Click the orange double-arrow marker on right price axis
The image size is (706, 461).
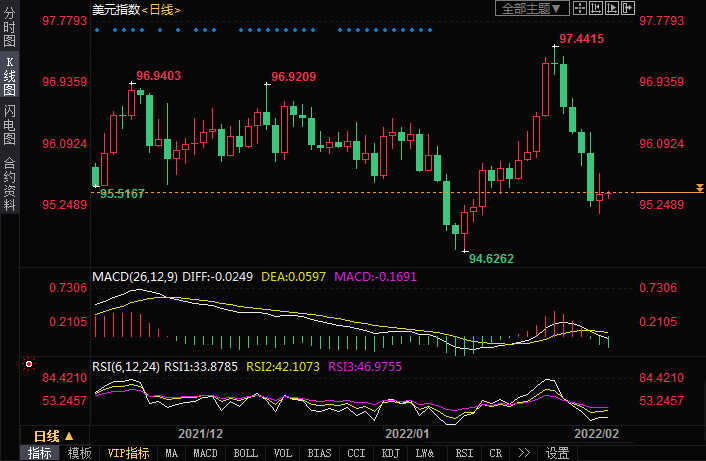699,188
